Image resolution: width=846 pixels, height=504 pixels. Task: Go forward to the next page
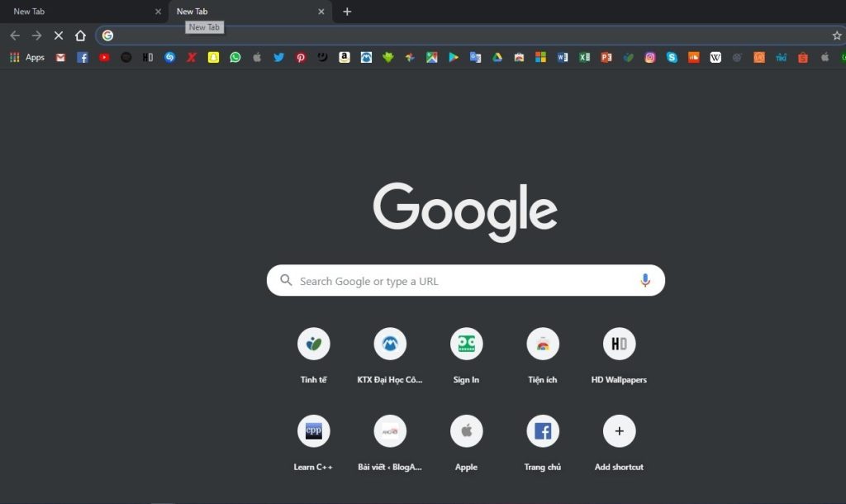36,36
